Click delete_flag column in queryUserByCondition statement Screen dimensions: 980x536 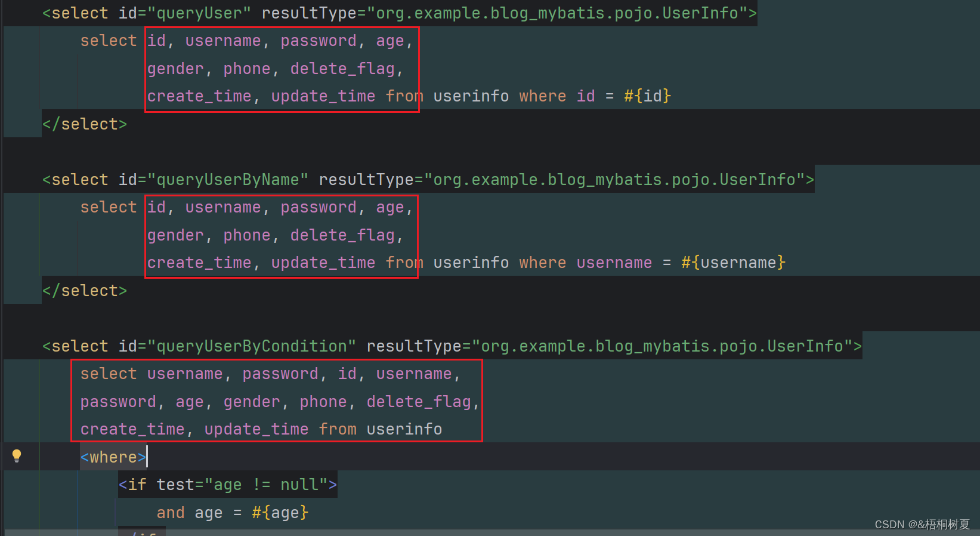pyautogui.click(x=419, y=402)
